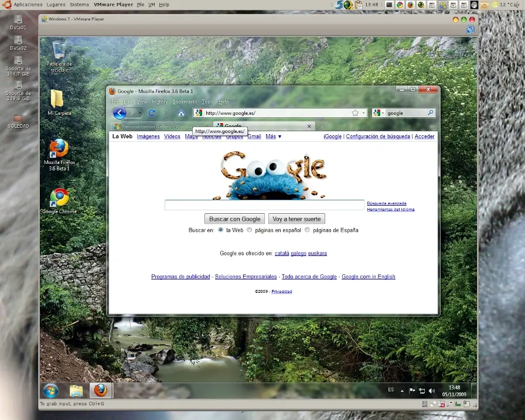Open the Aplicaciones menu in the GNOME panel
Viewport: 525px width, 420px height.
28,4
